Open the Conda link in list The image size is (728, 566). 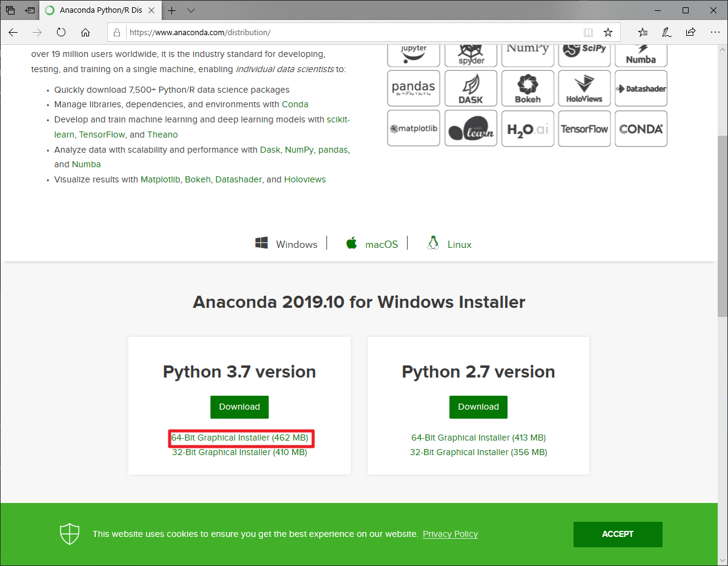pyautogui.click(x=295, y=104)
